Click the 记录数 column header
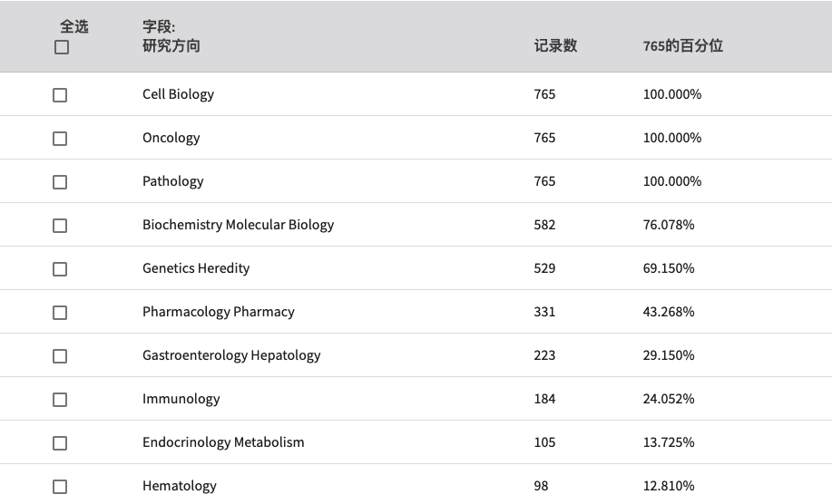This screenshot has height=504, width=832. pos(555,45)
